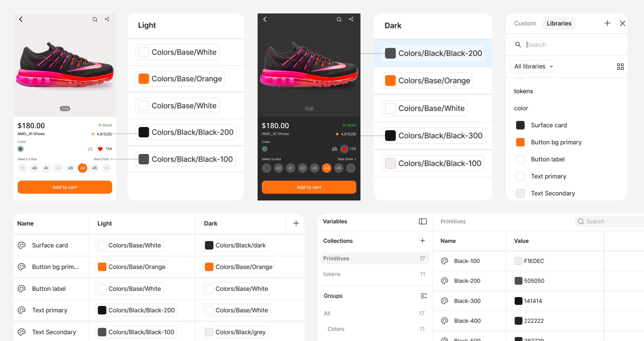Click back arrow in light product screen
The image size is (644, 341).
click(x=21, y=19)
